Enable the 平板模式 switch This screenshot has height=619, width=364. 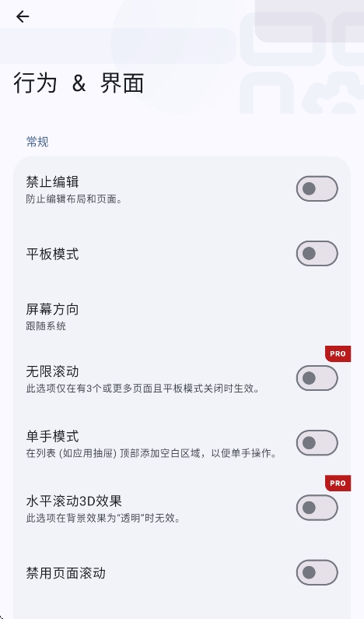(317, 254)
